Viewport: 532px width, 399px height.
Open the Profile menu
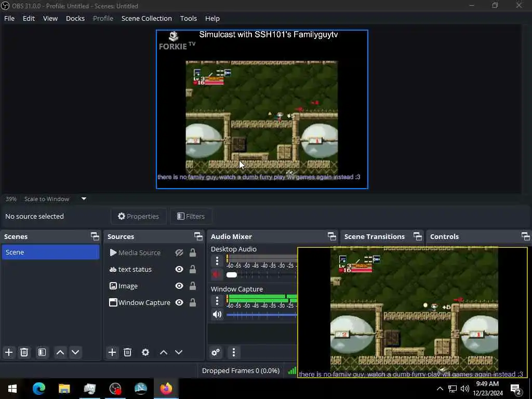tap(103, 18)
